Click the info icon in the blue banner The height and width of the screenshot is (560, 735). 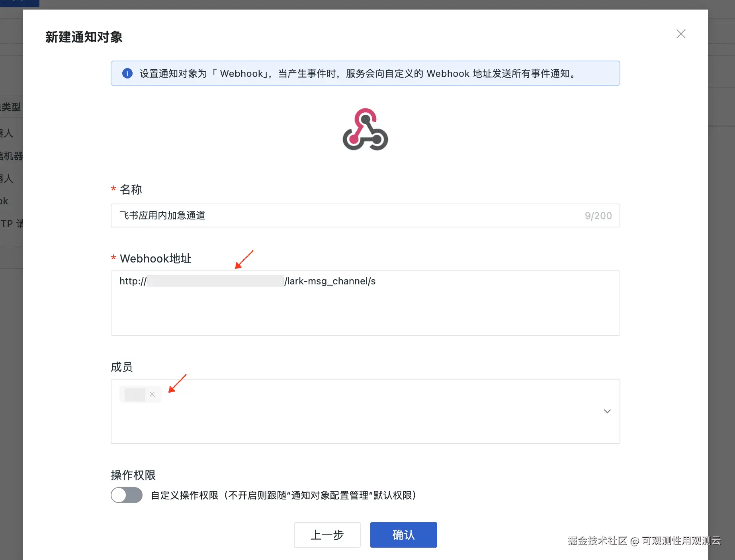click(127, 73)
